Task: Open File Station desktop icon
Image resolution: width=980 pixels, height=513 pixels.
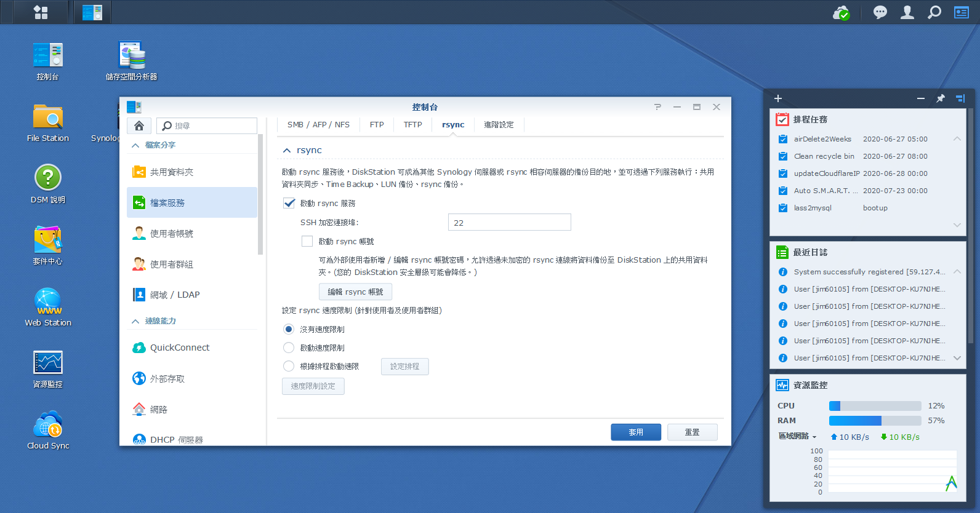Action: click(48, 117)
